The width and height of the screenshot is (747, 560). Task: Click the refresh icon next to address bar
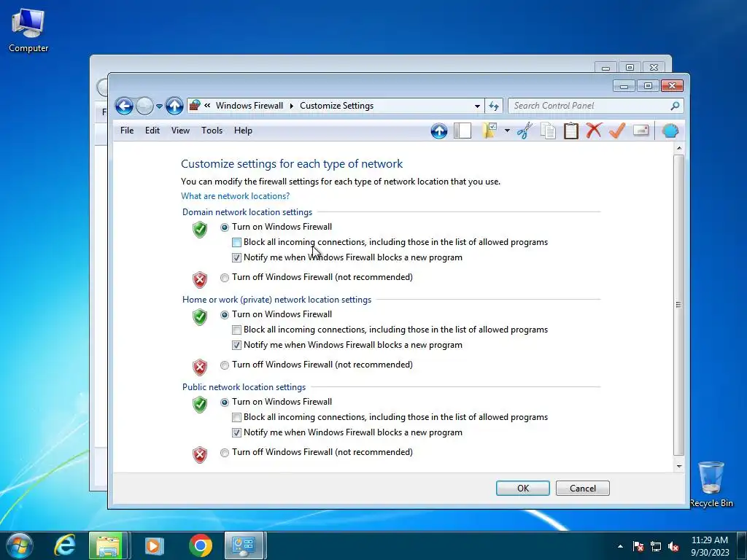494,106
